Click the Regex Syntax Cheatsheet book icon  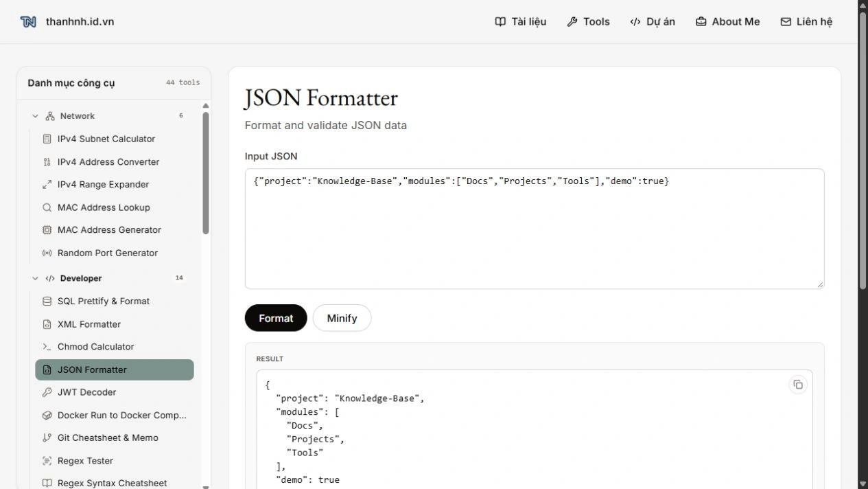(x=47, y=484)
